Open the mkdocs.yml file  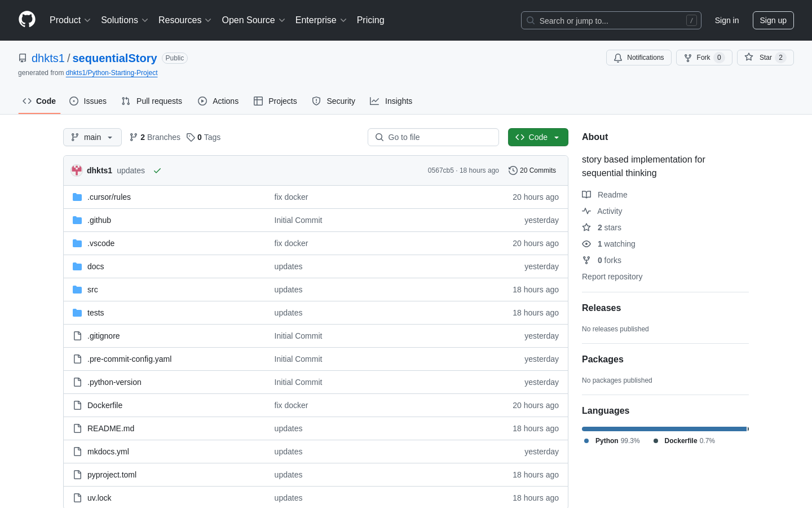click(108, 452)
